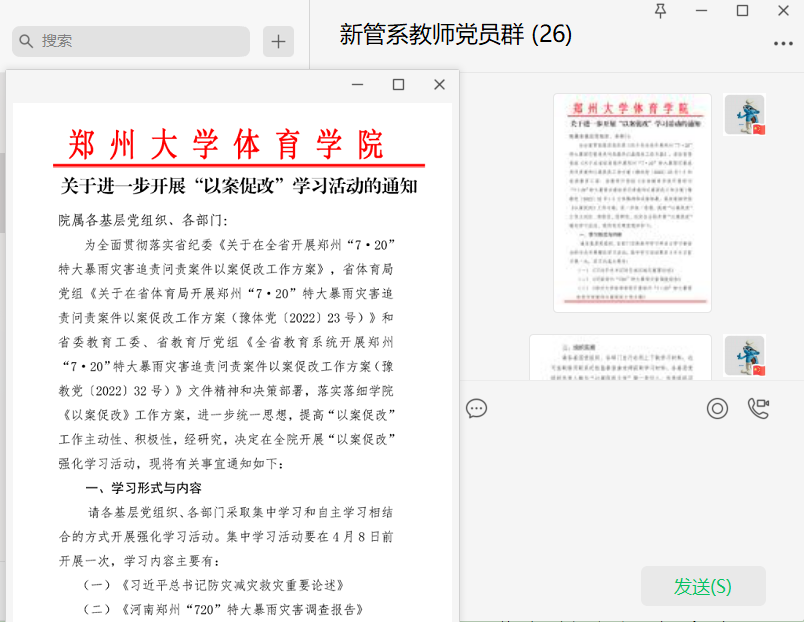Minimize the image preview window
Image resolution: width=804 pixels, height=622 pixels.
coord(357,85)
